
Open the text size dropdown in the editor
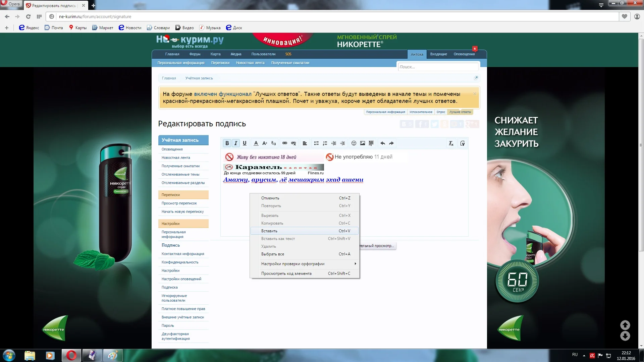[x=265, y=143]
